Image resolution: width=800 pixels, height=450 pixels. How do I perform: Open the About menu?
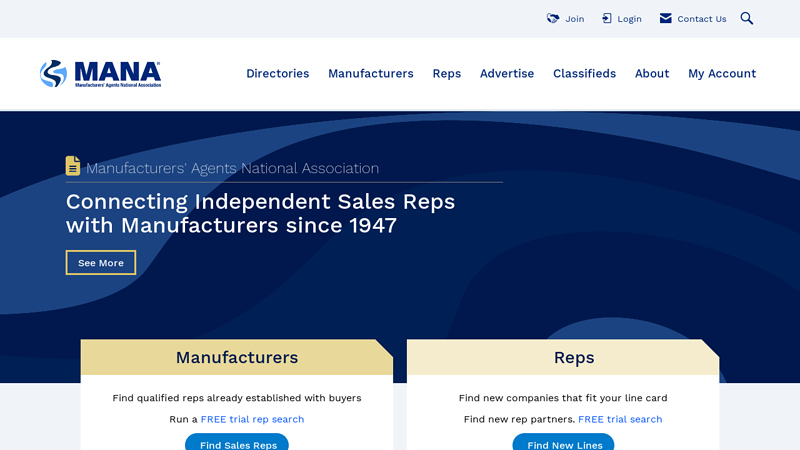pyautogui.click(x=652, y=73)
